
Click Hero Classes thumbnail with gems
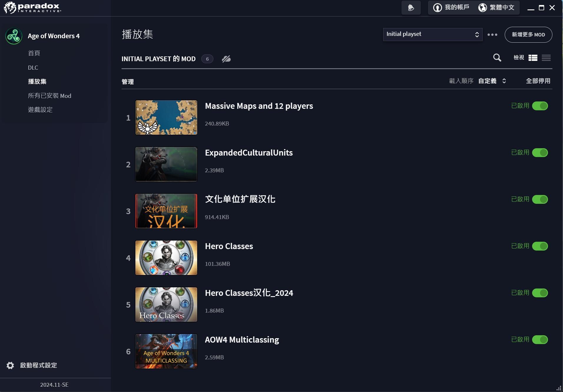(166, 258)
